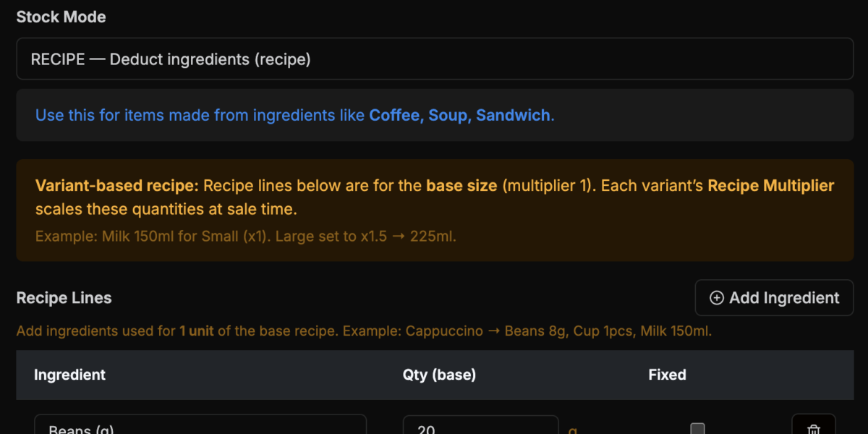Open the Beans (g) ingredient selector
Screen dimensions: 868x434
(200, 428)
